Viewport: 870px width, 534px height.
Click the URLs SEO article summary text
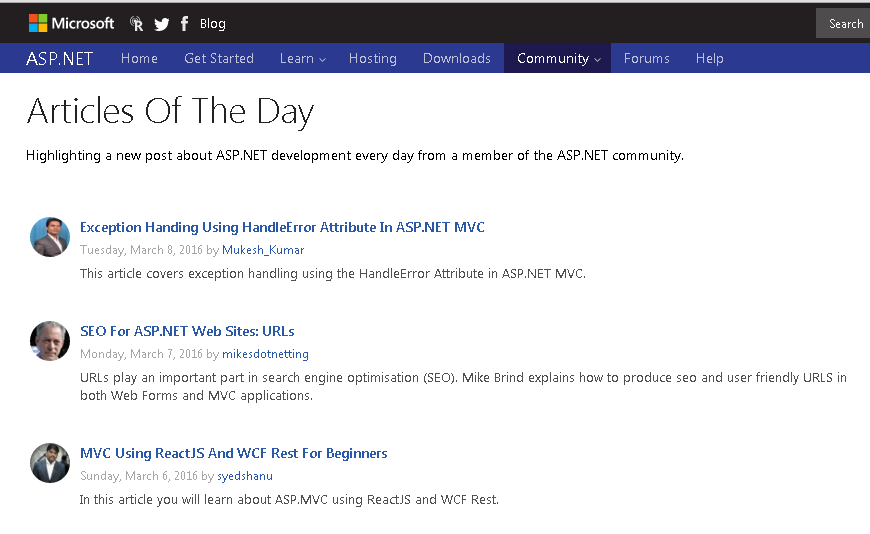pyautogui.click(x=463, y=386)
